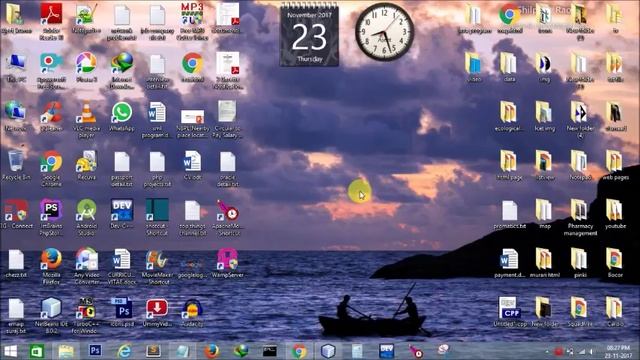Open the video folder
The image size is (640, 360).
[474, 67]
